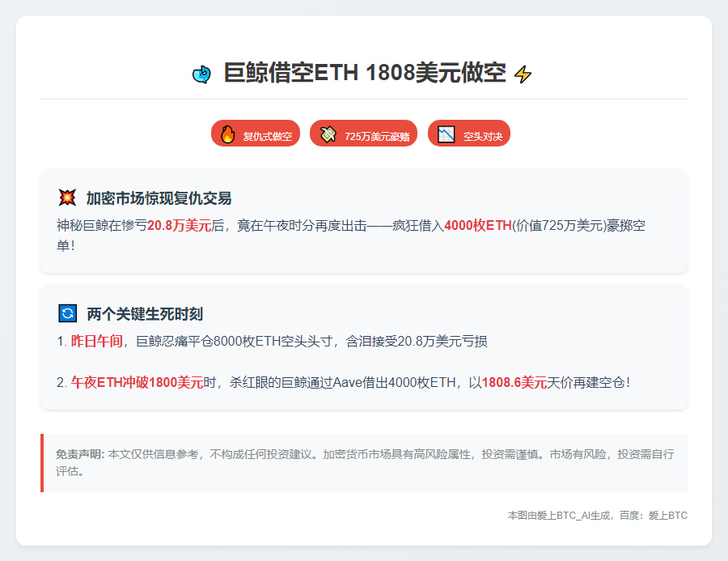Click the red text 4000枚ETH
Image resolution: width=728 pixels, height=561 pixels.
pos(478,225)
